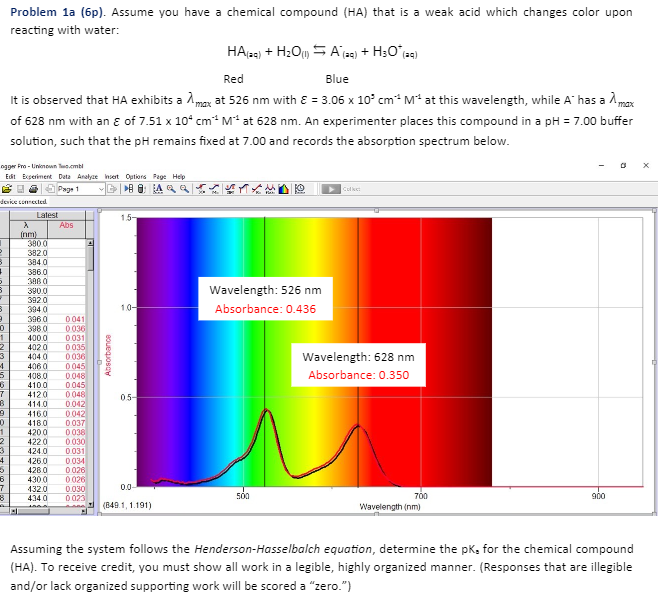The height and width of the screenshot is (603, 663).
Task: Restore the Logger Pro window size
Action: (623, 165)
